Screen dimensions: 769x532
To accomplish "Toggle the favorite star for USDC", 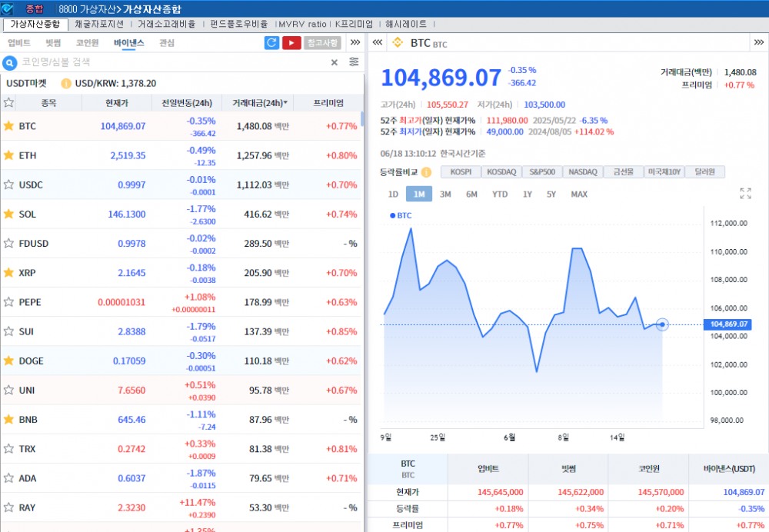I will point(9,185).
